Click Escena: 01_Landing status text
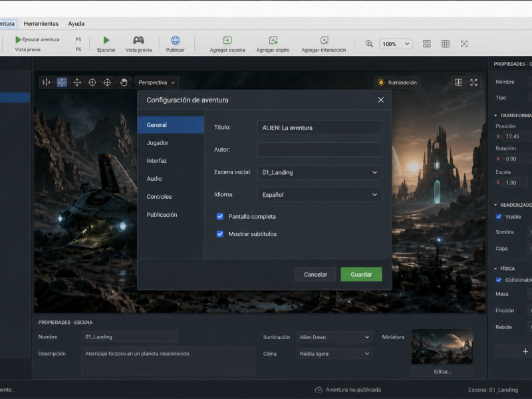Image resolution: width=532 pixels, height=399 pixels. click(x=493, y=390)
